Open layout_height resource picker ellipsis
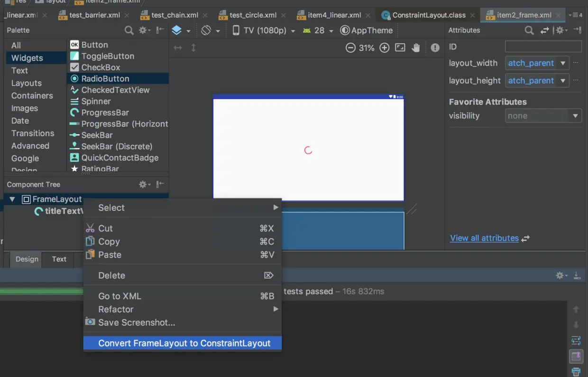This screenshot has height=377, width=588. coord(576,81)
